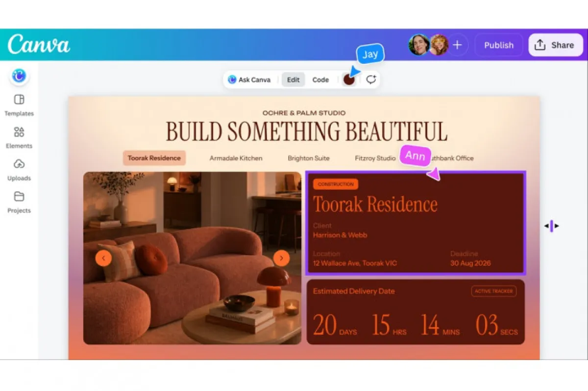Select the Toorak Residence tab
The image size is (588, 391).
(x=154, y=158)
